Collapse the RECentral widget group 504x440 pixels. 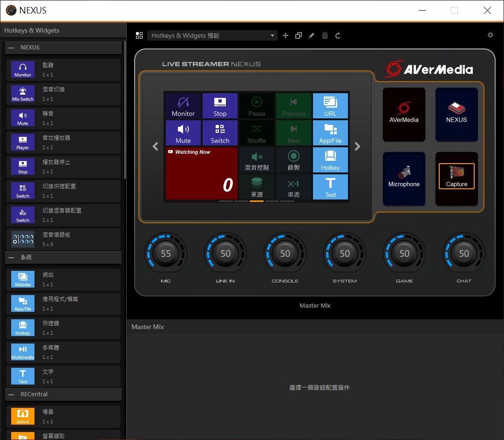[x=11, y=394]
